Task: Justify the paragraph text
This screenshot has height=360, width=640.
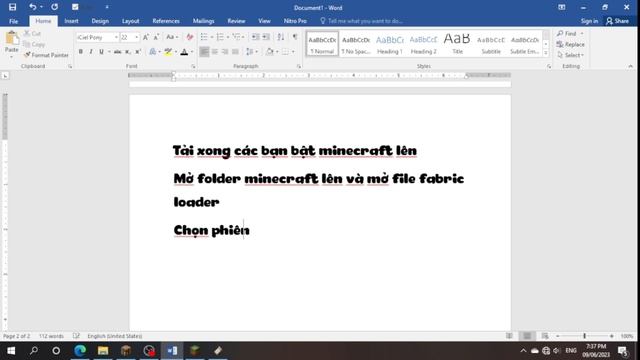Action: pyautogui.click(x=235, y=52)
